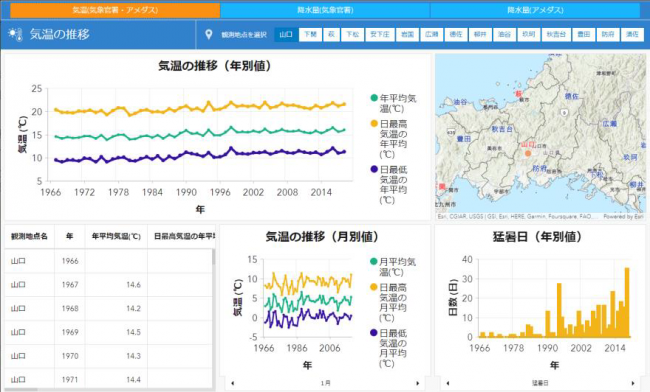
Task: Choose the 萩 observation point
Action: pyautogui.click(x=331, y=34)
